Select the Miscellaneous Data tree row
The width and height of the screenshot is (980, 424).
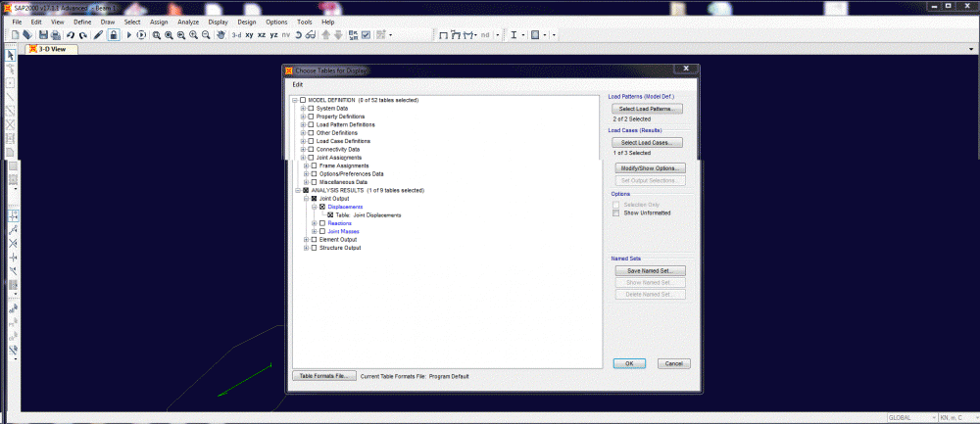pyautogui.click(x=343, y=182)
